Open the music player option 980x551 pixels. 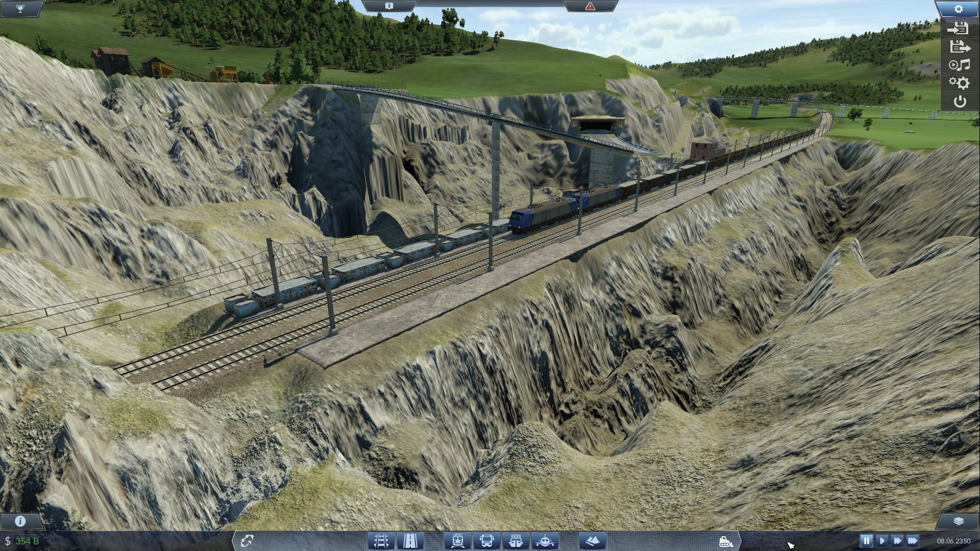click(x=959, y=65)
